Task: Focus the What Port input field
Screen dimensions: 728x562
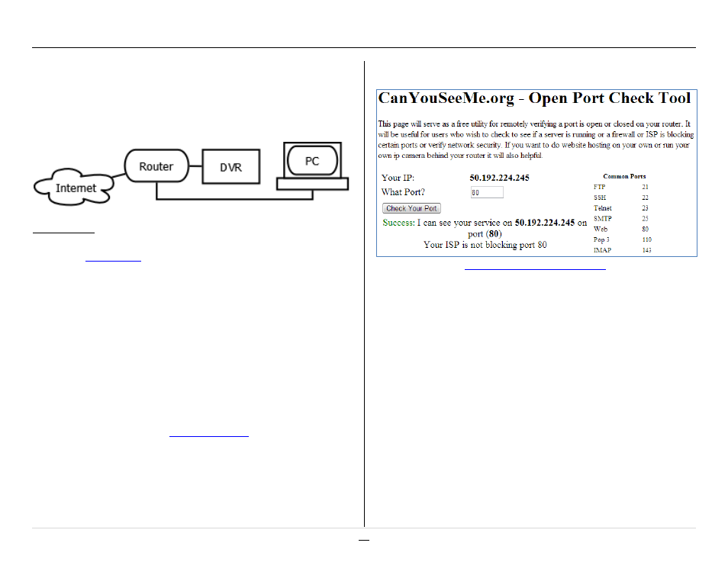Action: pyautogui.click(x=487, y=192)
